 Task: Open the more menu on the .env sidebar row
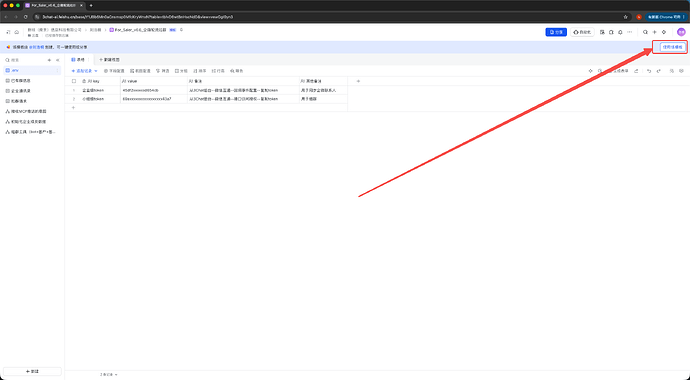pyautogui.click(x=57, y=70)
